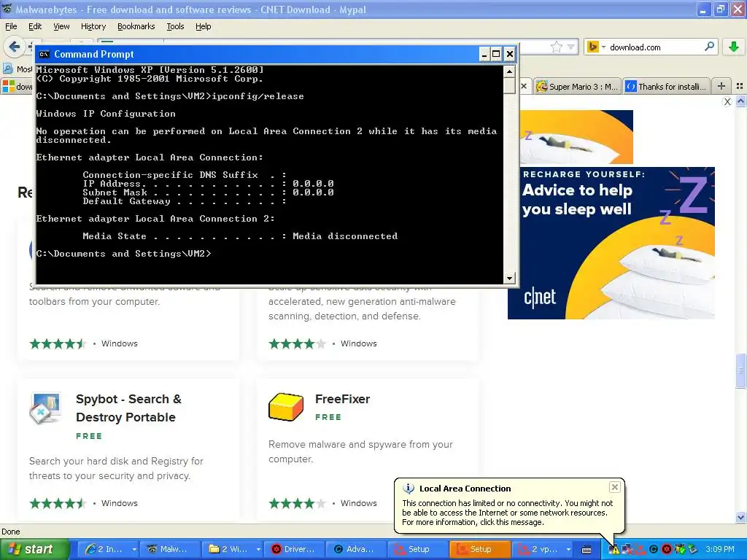Click the list all tabs grid icon

pos(740,86)
